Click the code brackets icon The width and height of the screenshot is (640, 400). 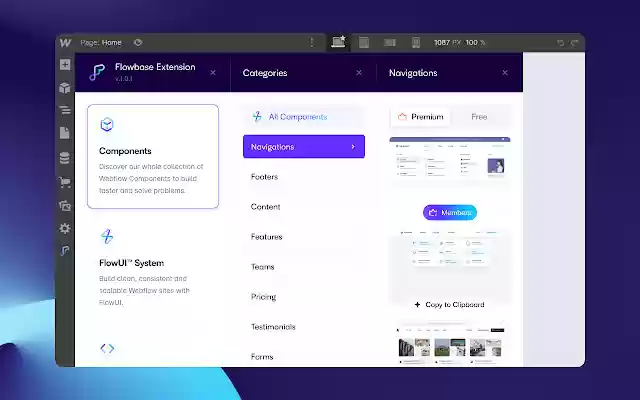tap(107, 348)
